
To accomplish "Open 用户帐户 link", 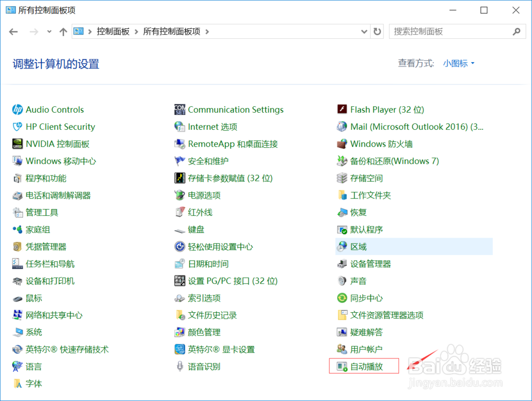I will (367, 349).
